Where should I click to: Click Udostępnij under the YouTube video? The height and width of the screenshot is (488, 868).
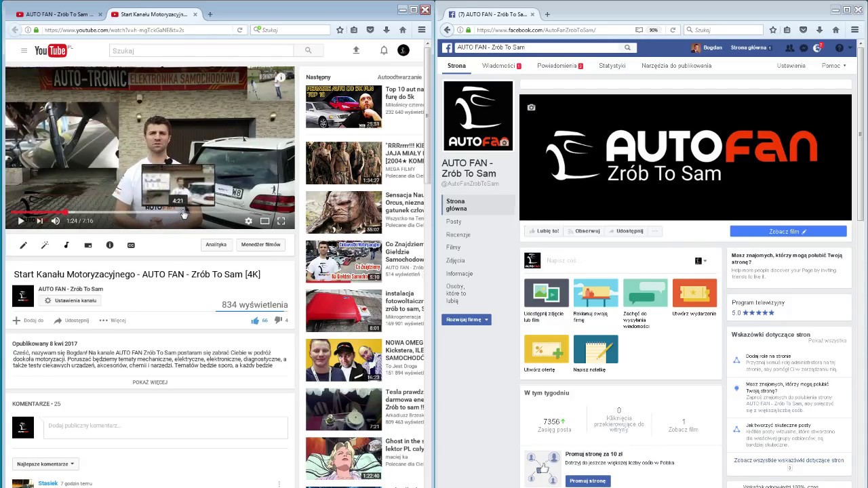tap(71, 321)
